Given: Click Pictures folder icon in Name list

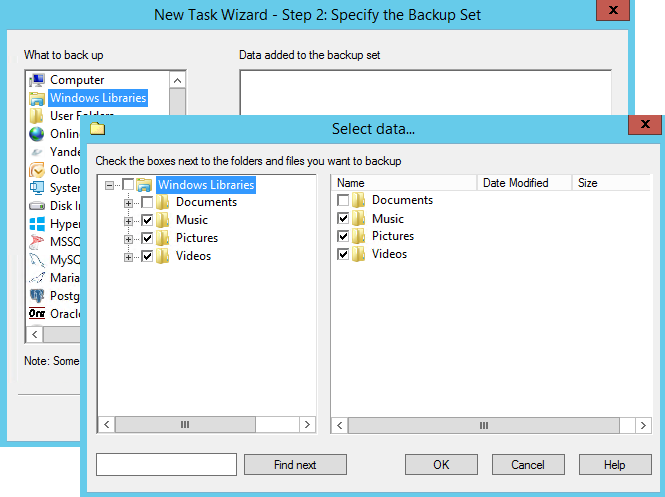Looking at the screenshot, I should coord(359,236).
